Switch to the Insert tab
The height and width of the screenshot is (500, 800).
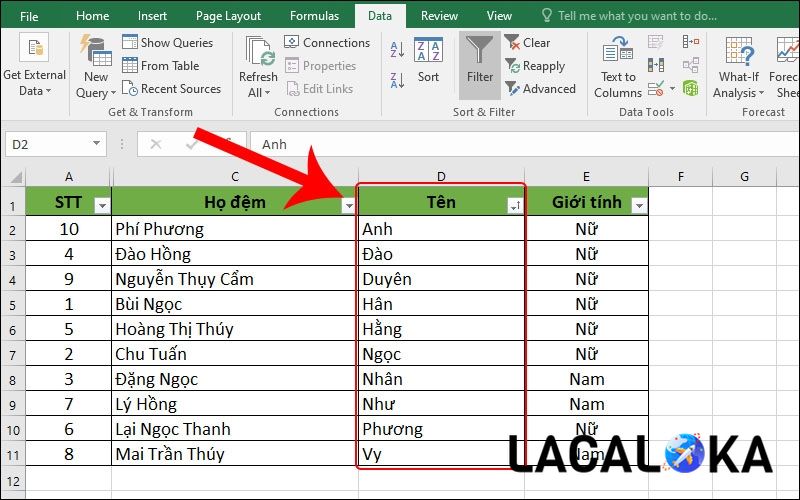152,16
